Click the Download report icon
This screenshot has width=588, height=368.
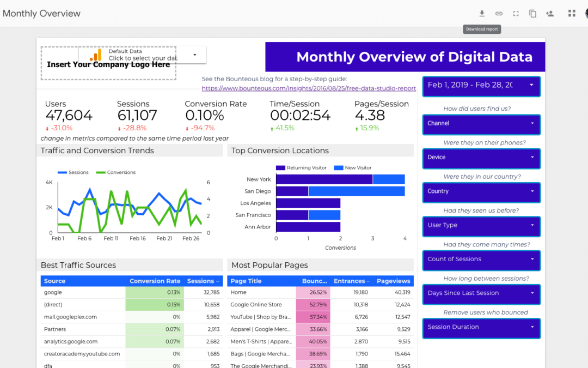[x=482, y=14]
